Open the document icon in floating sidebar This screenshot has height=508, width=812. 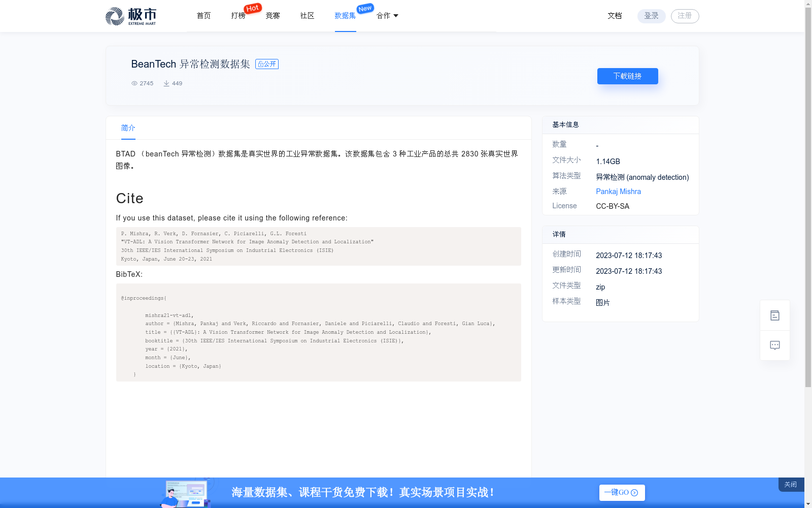pyautogui.click(x=774, y=315)
